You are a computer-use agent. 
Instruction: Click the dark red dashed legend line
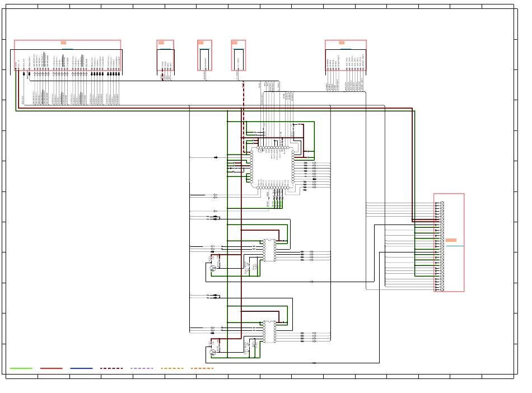[x=111, y=368]
